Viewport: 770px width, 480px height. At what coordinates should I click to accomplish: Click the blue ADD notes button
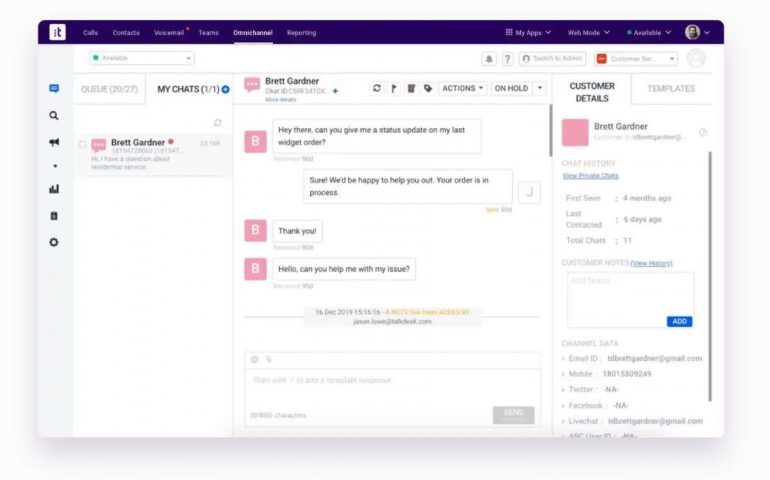tap(679, 321)
